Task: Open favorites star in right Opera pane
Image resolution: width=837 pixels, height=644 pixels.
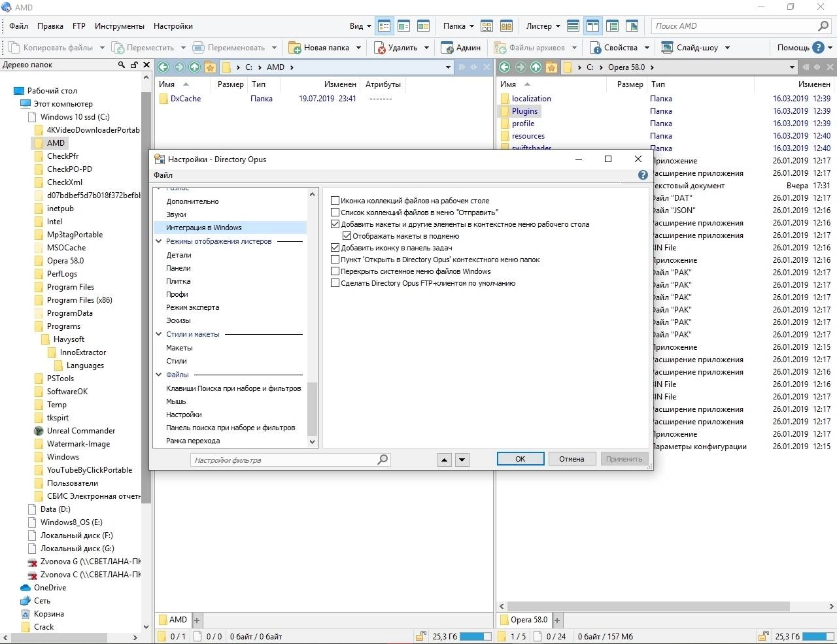Action: [x=551, y=67]
